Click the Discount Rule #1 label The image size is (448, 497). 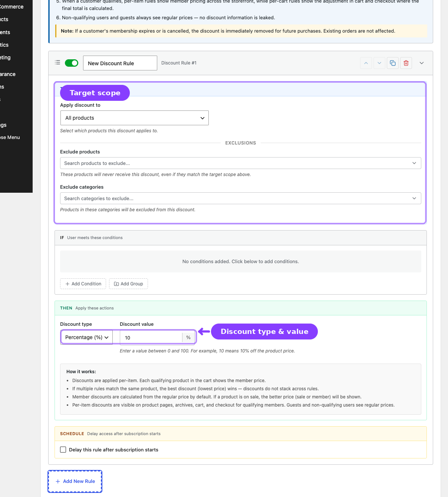click(179, 63)
